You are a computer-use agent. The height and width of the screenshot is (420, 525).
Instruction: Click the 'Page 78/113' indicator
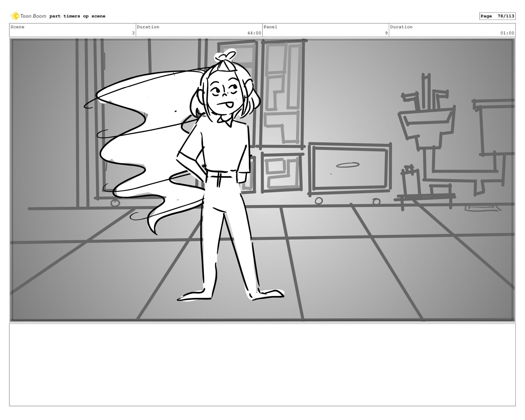tap(497, 16)
